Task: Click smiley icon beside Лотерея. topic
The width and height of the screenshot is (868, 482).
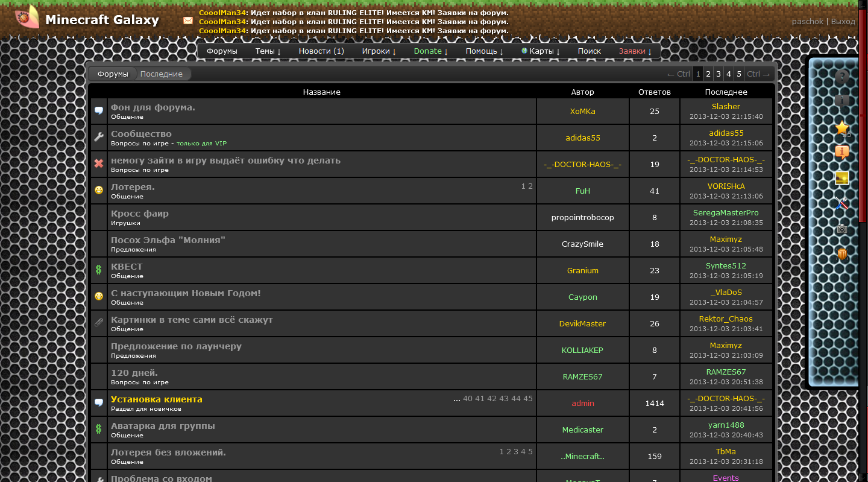Action: tap(99, 190)
